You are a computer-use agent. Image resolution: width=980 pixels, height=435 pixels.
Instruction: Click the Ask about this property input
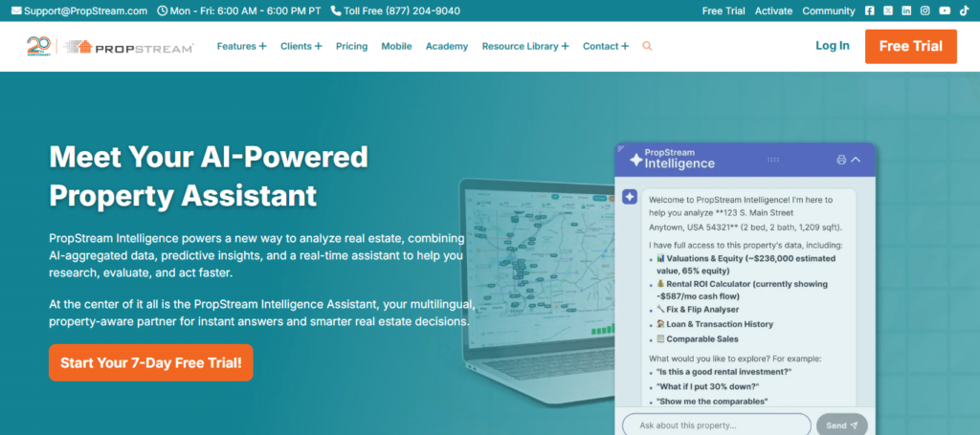[716, 425]
